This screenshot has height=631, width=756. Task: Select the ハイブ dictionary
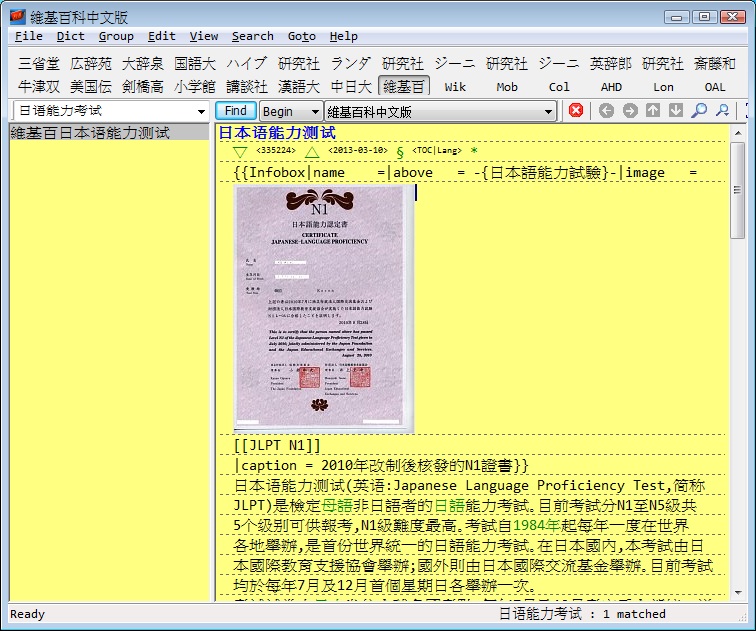pos(247,64)
